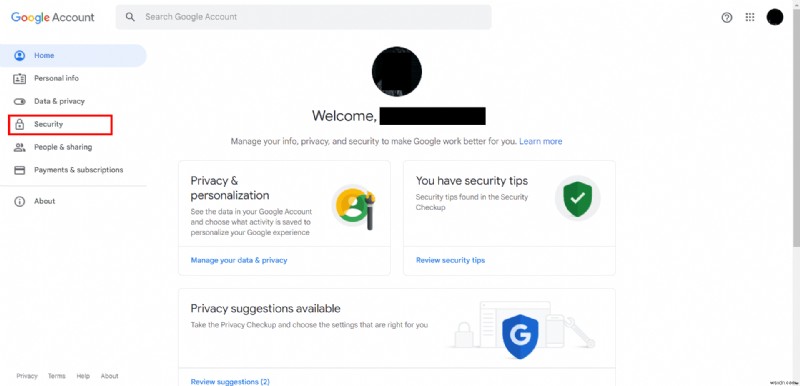
Task: Click Privacy suggestions available heading
Action: tap(265, 308)
